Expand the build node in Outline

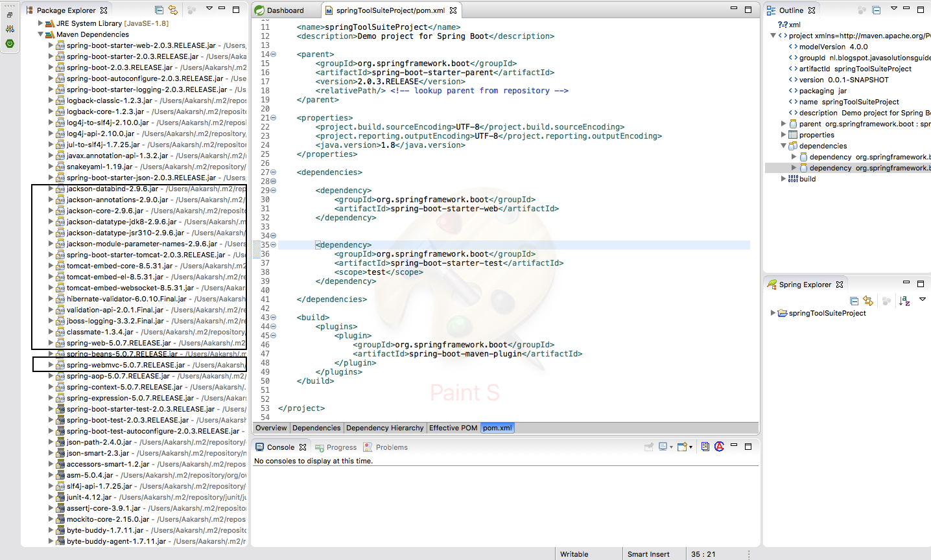tap(783, 179)
